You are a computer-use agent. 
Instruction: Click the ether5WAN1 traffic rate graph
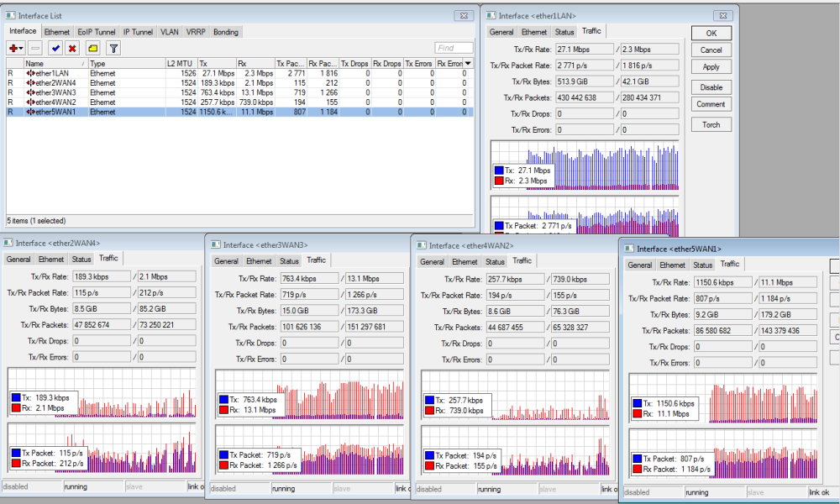tap(723, 398)
